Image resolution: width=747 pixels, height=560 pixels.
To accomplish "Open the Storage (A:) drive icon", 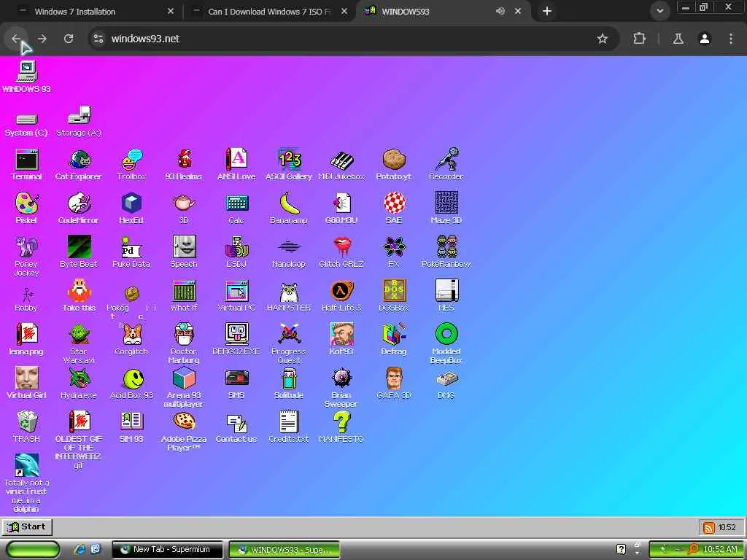I will (79, 122).
